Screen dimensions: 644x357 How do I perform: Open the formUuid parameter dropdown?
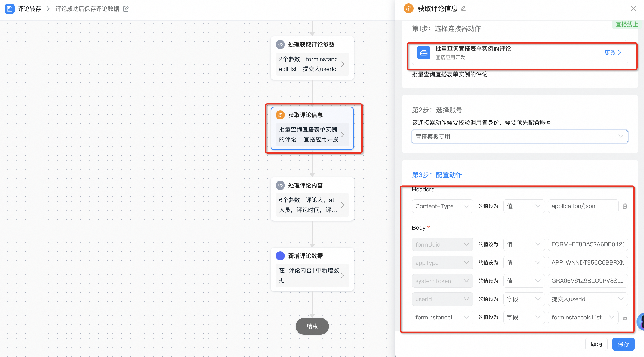442,244
